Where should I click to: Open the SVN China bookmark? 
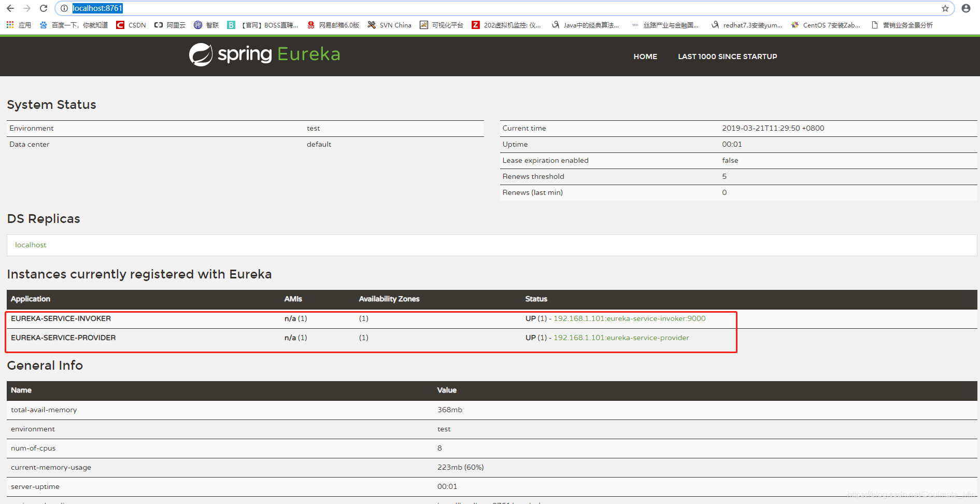(x=389, y=25)
